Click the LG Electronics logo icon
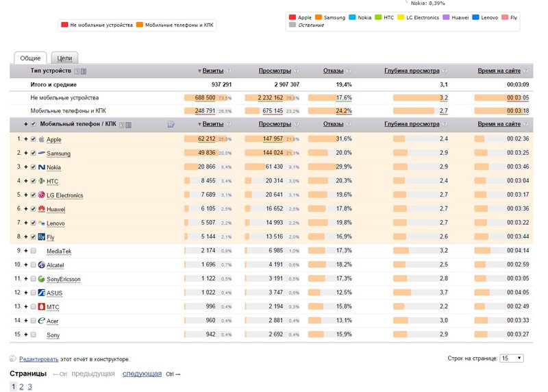 tap(41, 195)
